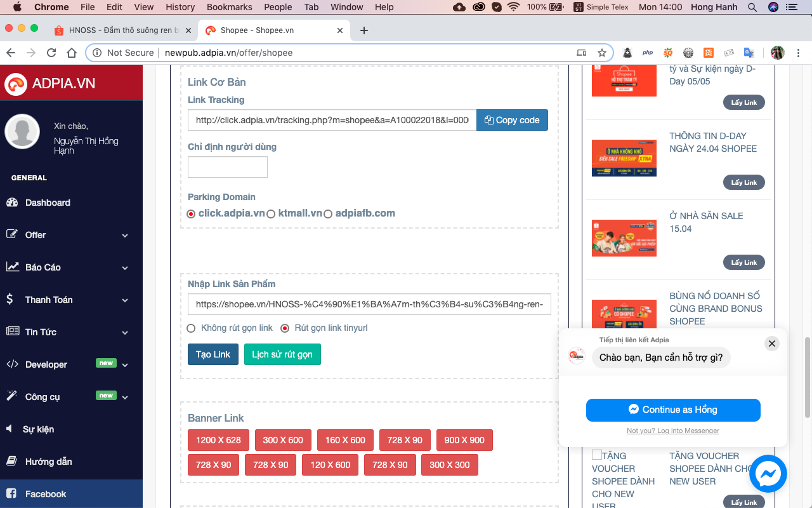This screenshot has width=812, height=508.
Task: Select Rút gọn link tinyurl option
Action: click(x=285, y=328)
